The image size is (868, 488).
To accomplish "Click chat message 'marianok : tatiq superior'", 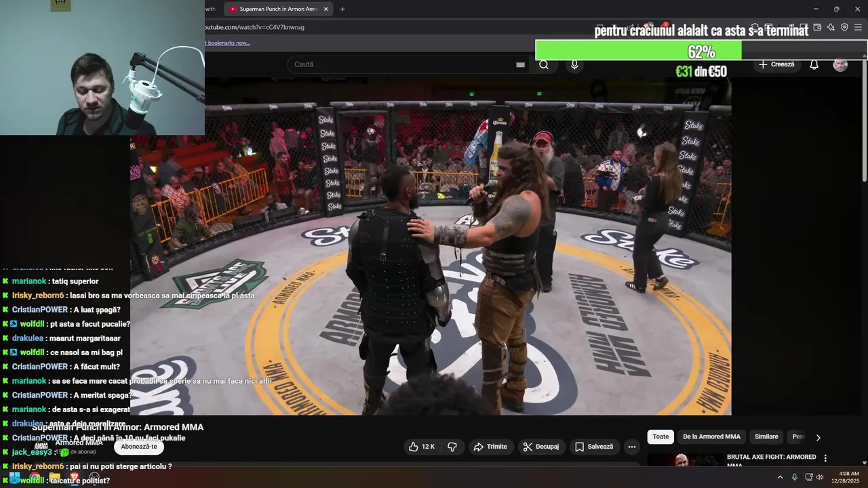I will (55, 281).
